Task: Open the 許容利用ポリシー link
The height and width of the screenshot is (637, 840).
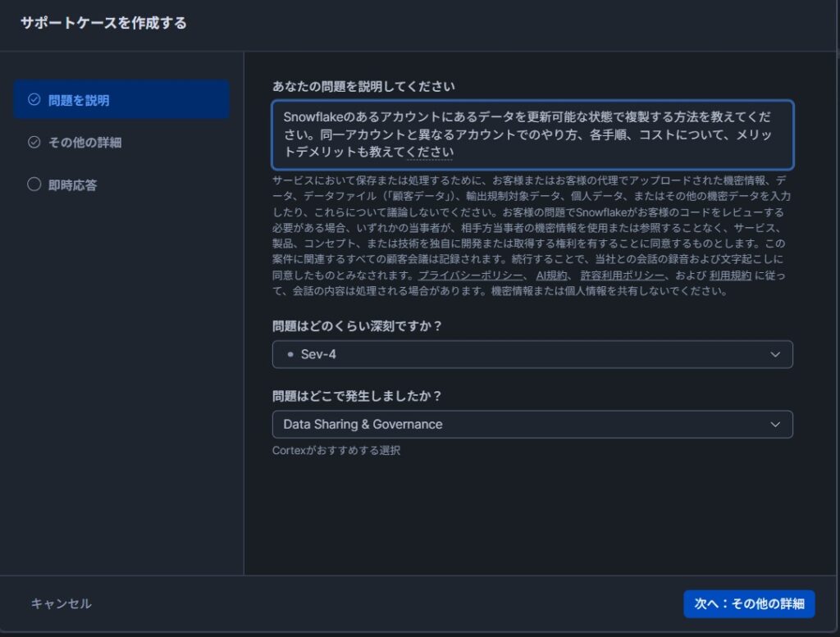Action: click(x=622, y=275)
